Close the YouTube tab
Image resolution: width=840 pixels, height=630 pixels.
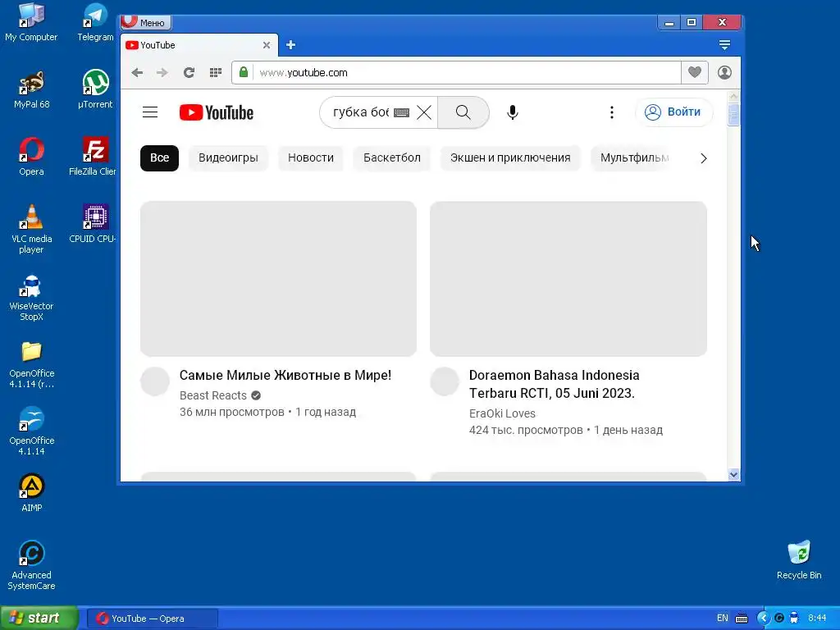click(x=267, y=46)
